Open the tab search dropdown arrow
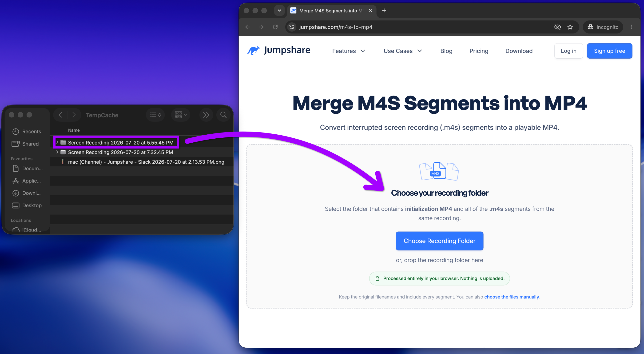This screenshot has width=644, height=354. (x=279, y=11)
